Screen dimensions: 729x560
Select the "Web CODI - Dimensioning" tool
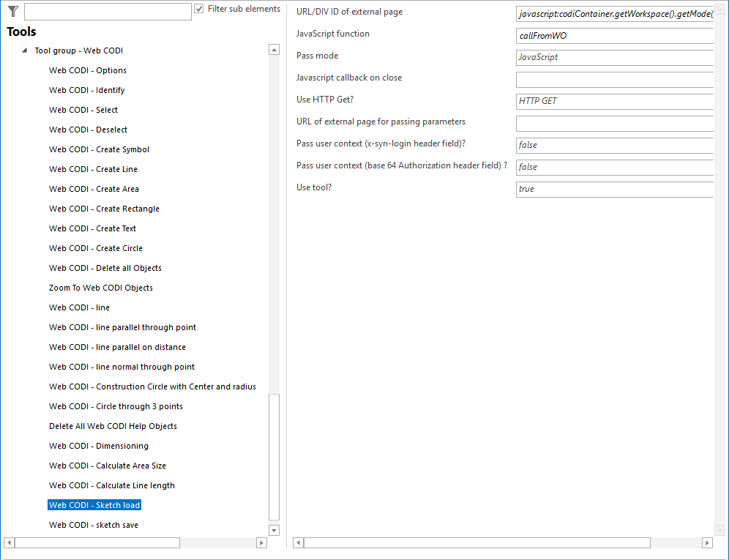tap(99, 445)
